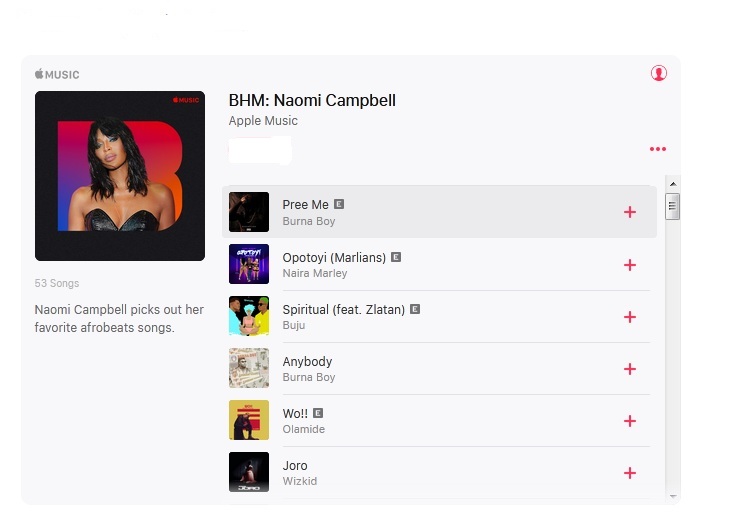Add Pree Me to library
Viewport: 749px width, 529px height.
click(x=630, y=212)
